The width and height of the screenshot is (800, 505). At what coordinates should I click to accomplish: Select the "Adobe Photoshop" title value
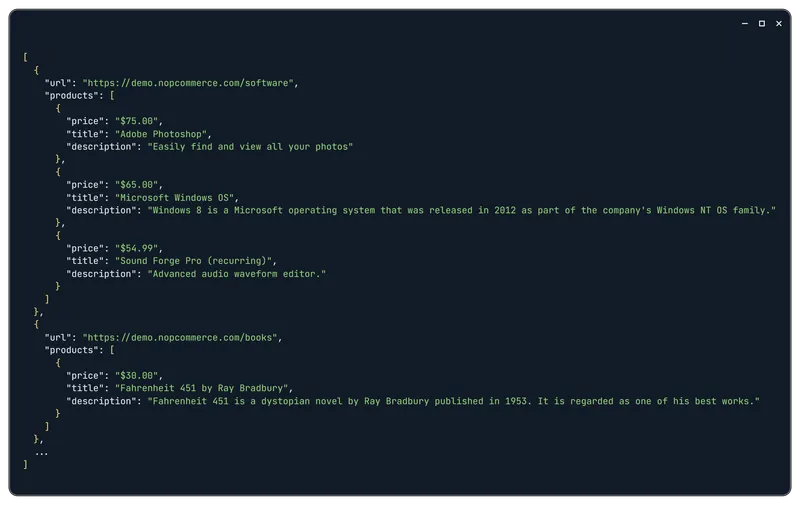click(161, 134)
